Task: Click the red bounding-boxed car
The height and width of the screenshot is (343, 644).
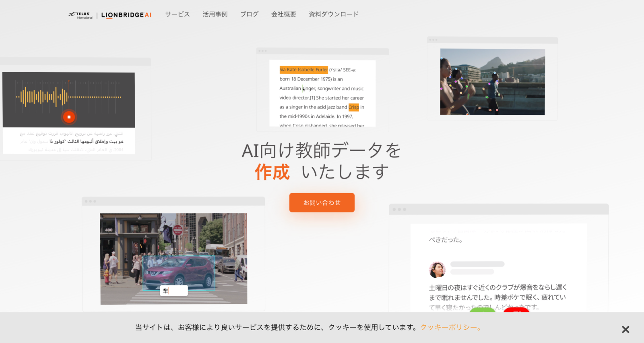Action: click(179, 273)
